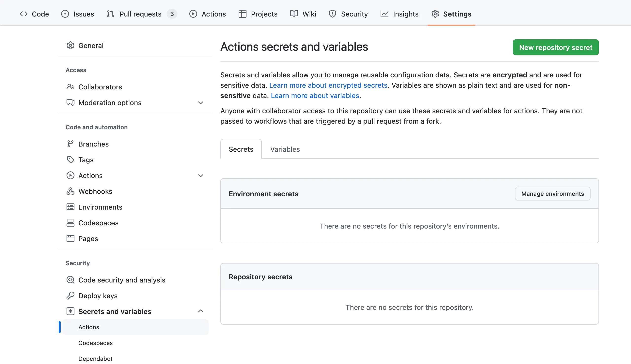Click the Branches git-branch icon
Screen dimensions: 631x364
[70, 144]
